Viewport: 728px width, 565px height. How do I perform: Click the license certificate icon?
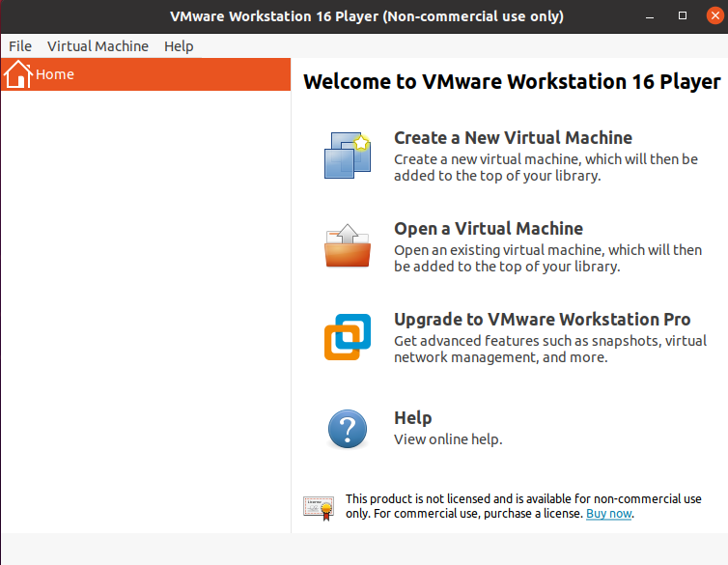(x=319, y=508)
